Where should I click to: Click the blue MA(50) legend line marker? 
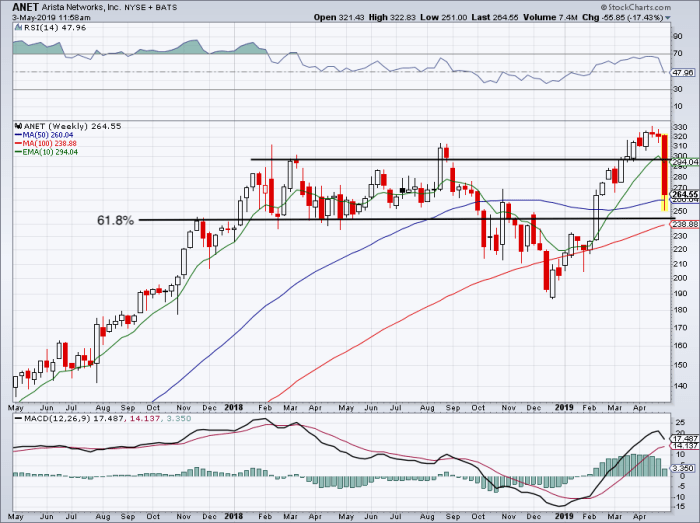(18, 135)
